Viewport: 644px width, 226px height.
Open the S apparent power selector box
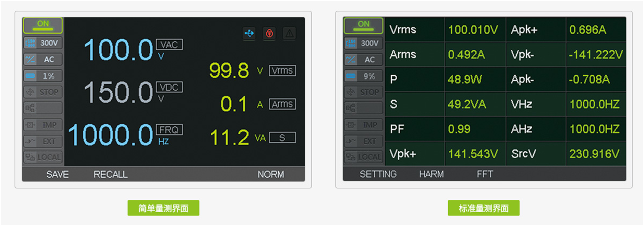pyautogui.click(x=282, y=138)
